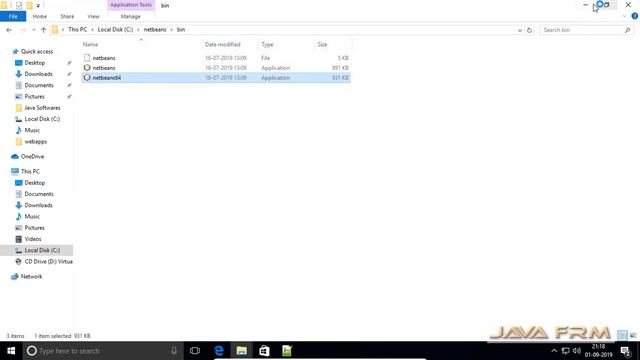The height and width of the screenshot is (360, 640).
Task: Click the netbeans64 application icon
Action: tap(87, 78)
